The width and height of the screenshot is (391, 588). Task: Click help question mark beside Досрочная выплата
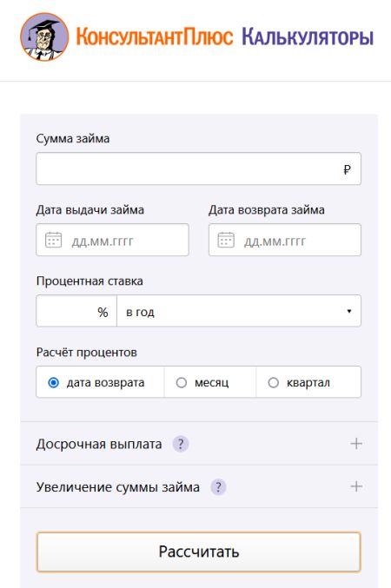(181, 444)
